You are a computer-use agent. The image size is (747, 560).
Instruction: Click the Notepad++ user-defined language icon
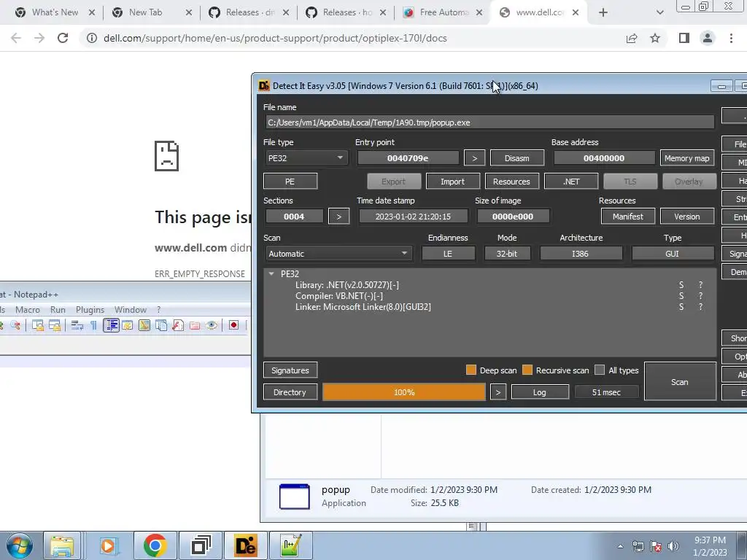127,325
